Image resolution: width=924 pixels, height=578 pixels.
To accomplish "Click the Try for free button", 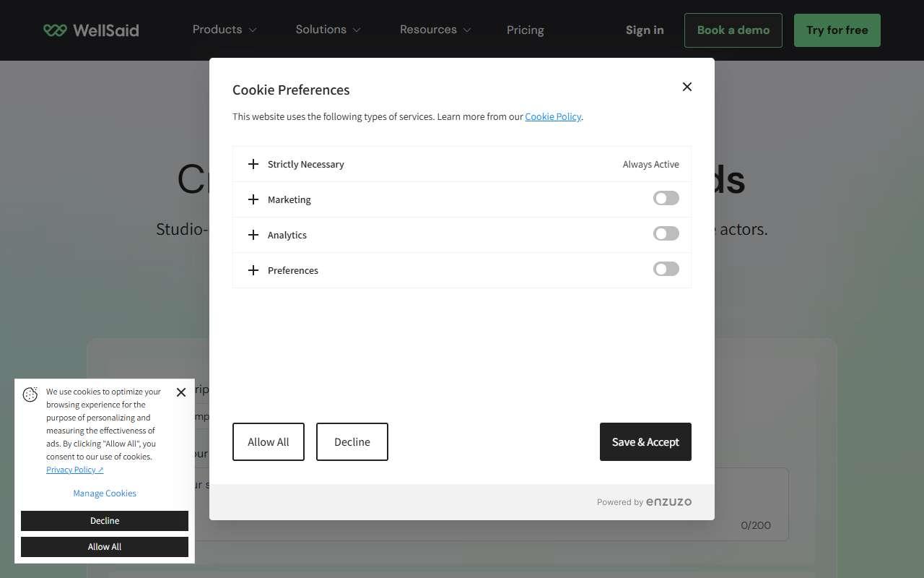I will click(x=837, y=30).
